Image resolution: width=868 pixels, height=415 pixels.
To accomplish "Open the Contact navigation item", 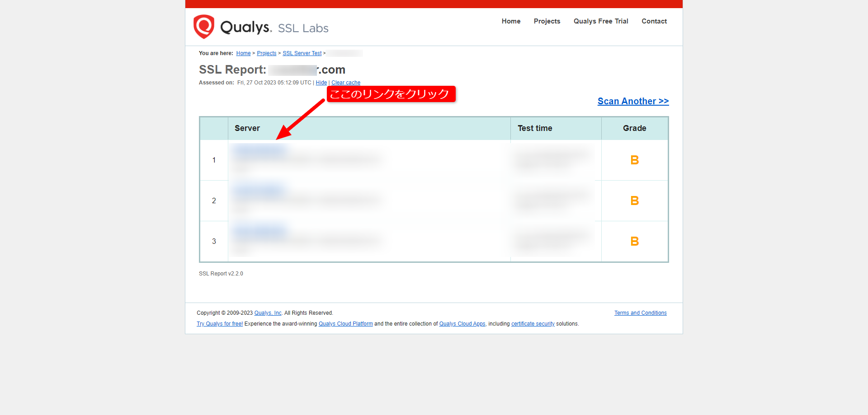I will pos(654,21).
